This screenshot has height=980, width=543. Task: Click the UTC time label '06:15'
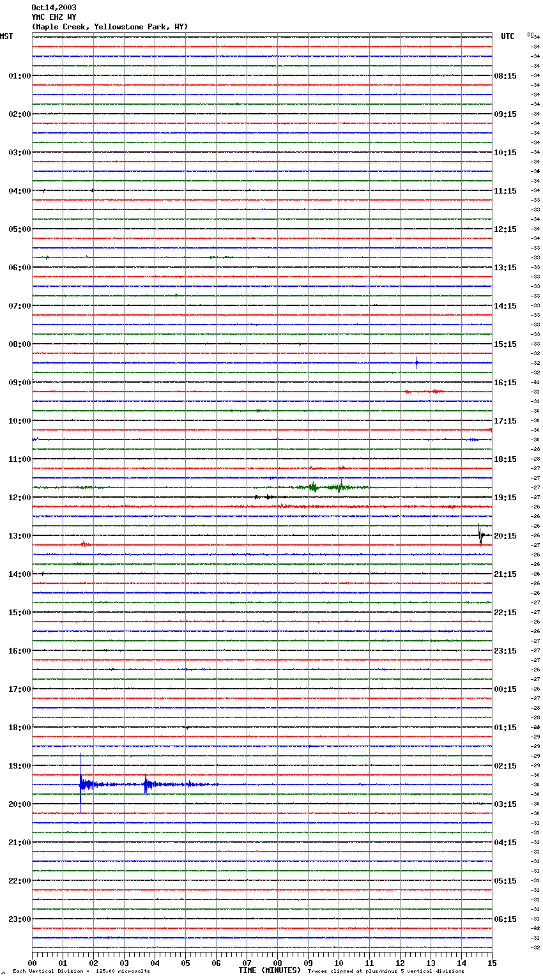(x=505, y=919)
